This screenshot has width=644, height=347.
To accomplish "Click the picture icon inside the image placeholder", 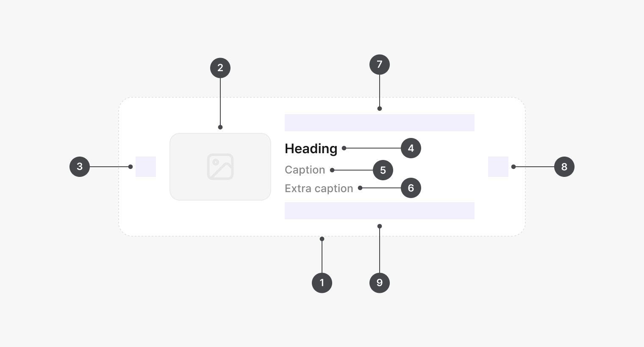I will [x=220, y=167].
